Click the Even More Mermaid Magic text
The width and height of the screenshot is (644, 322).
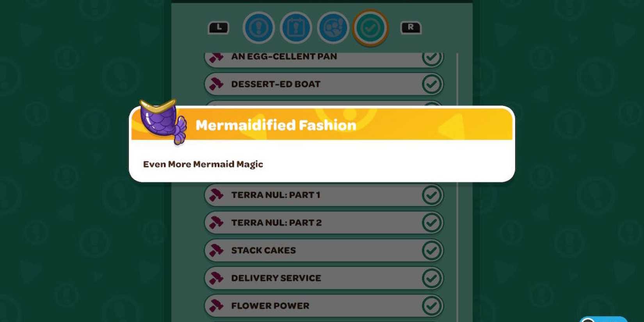[x=203, y=164]
